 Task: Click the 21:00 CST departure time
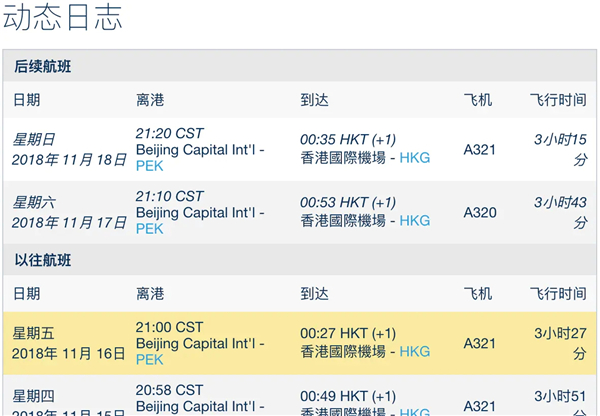169,327
